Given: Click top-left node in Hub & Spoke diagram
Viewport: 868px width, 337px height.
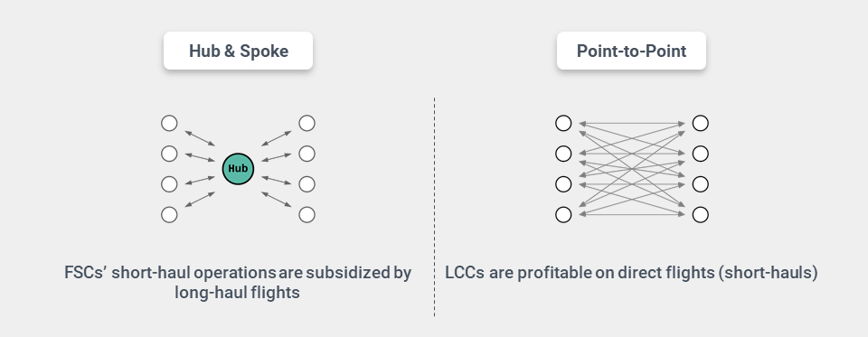Looking at the screenshot, I should coord(169,123).
